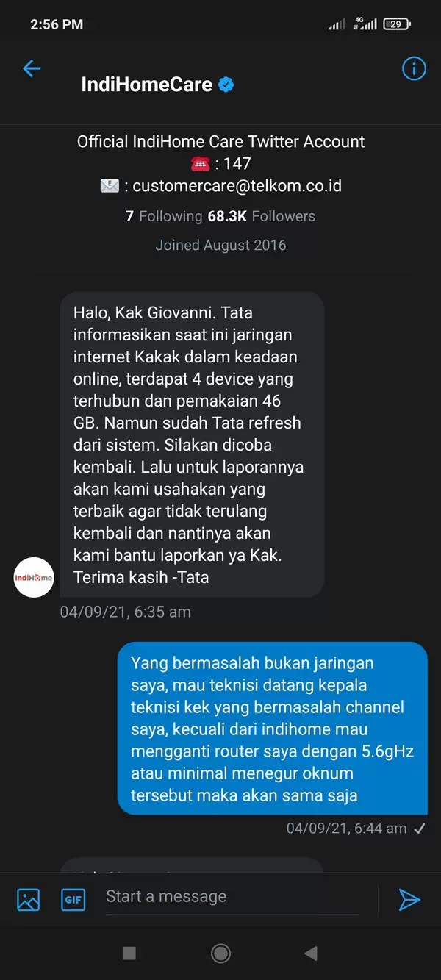Tap the Android home button
Viewport: 441px width, 980px height.
pyautogui.click(x=220, y=954)
